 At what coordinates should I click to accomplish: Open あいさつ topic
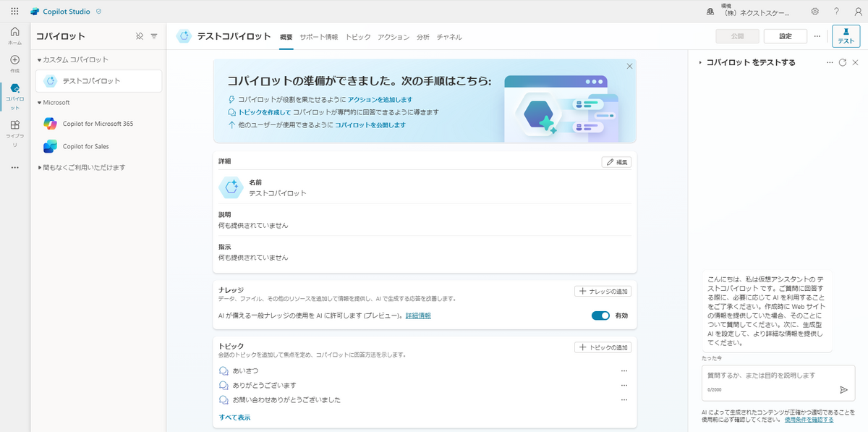tap(244, 370)
